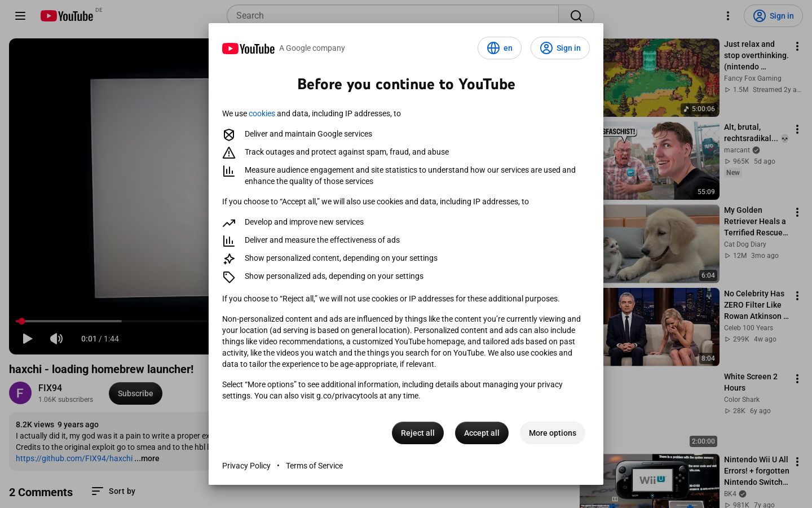Visit the marcant channel

pos(737,150)
